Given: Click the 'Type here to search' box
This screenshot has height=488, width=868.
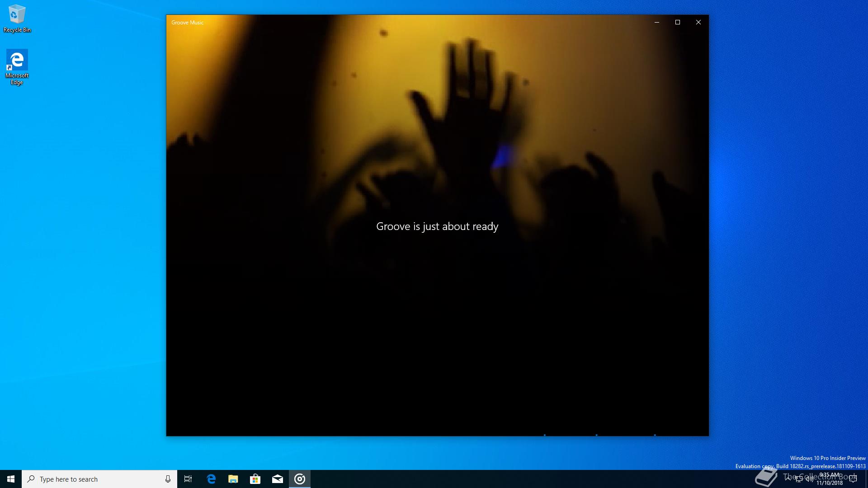Looking at the screenshot, I should click(x=99, y=479).
